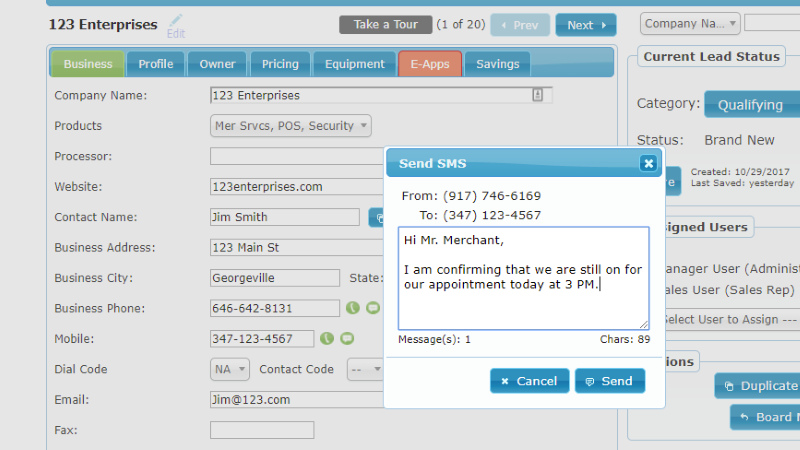
Task: Open SMS chat icon next to Mobile field
Action: coord(347,338)
